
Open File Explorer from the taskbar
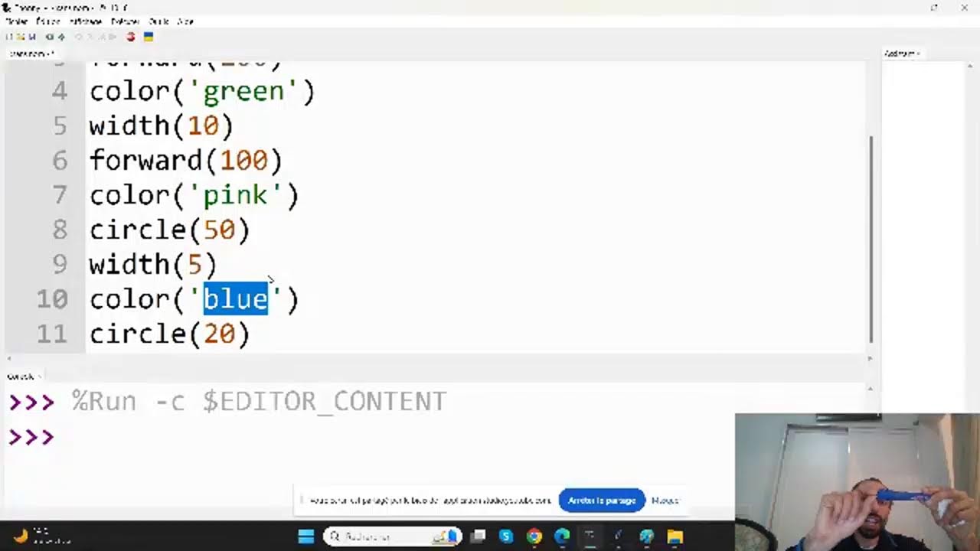point(675,536)
